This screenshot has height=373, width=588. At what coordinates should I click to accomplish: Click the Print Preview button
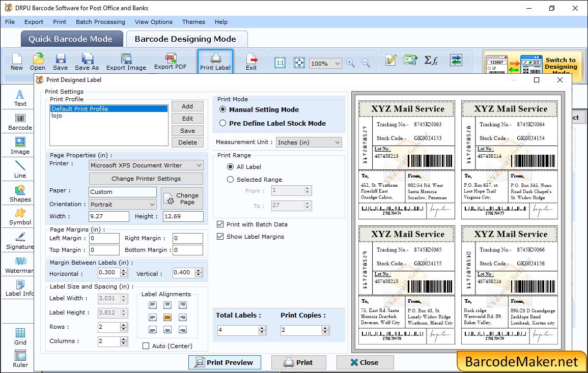pos(225,362)
